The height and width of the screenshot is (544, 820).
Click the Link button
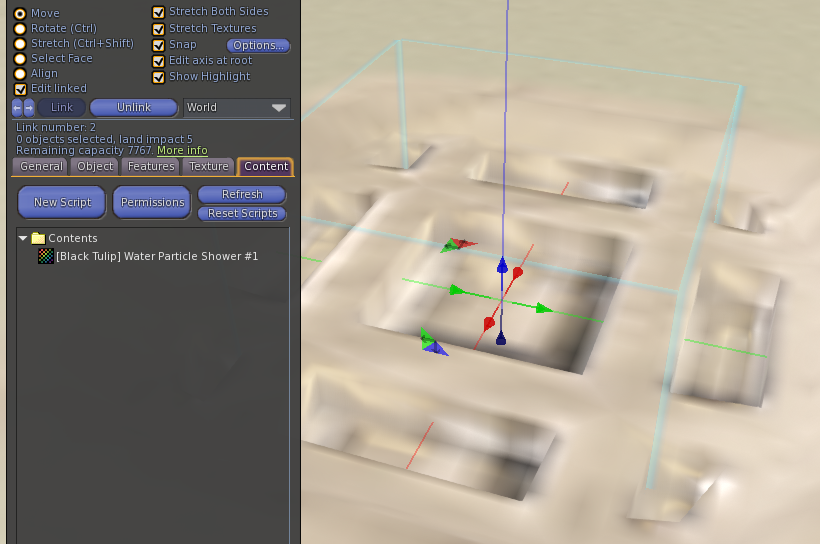coord(62,107)
